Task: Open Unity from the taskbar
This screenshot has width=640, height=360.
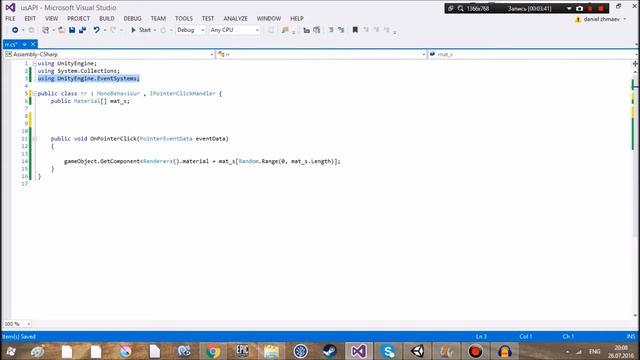Action: coord(418,351)
